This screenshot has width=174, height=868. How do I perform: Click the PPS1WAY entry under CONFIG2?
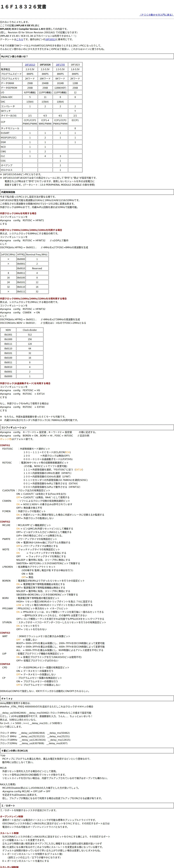coord(8,609)
